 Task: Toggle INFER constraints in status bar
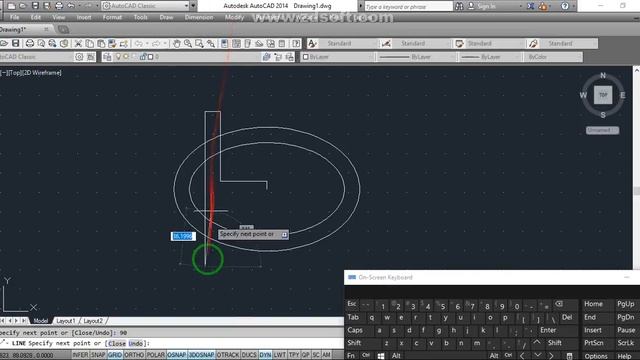(80, 355)
